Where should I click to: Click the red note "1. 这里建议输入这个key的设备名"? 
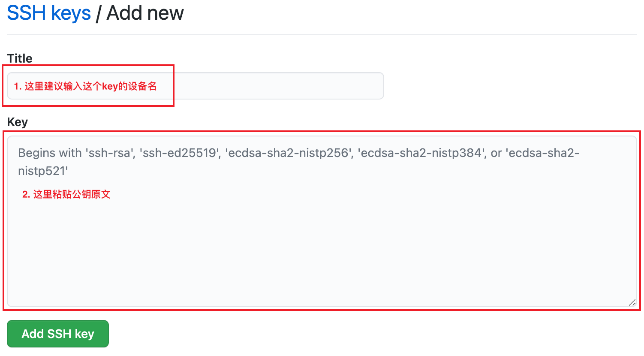(85, 86)
